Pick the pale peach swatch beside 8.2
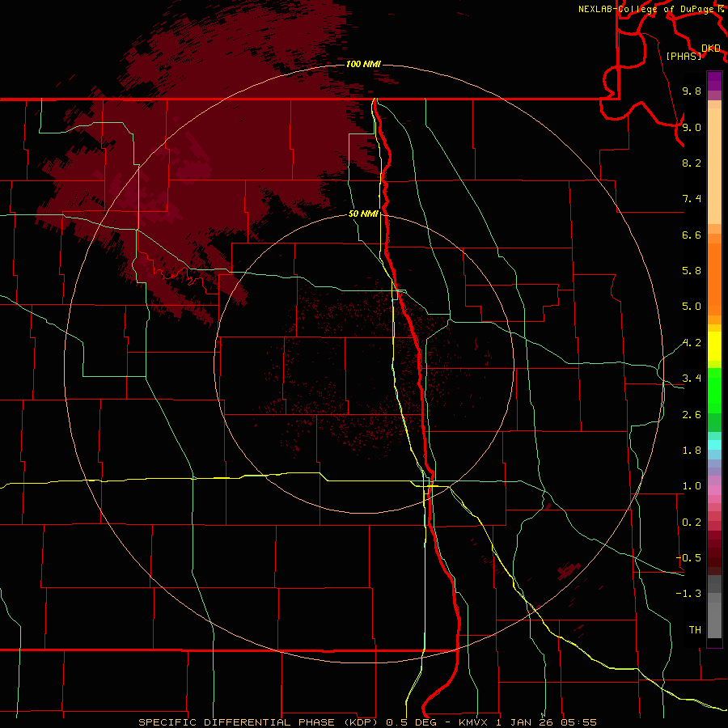This screenshot has width=728, height=728. point(714,166)
